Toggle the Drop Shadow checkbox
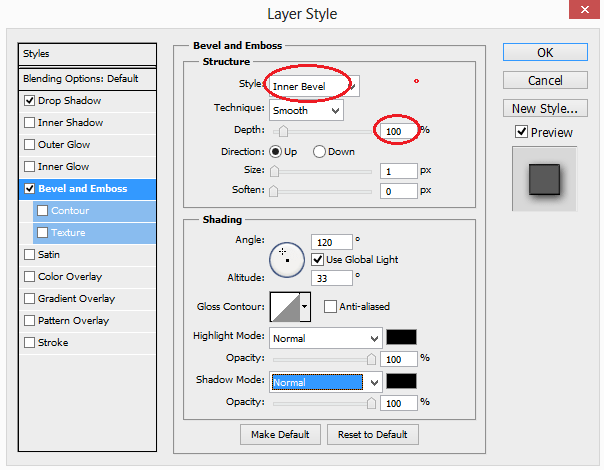604x470 pixels. tap(29, 101)
